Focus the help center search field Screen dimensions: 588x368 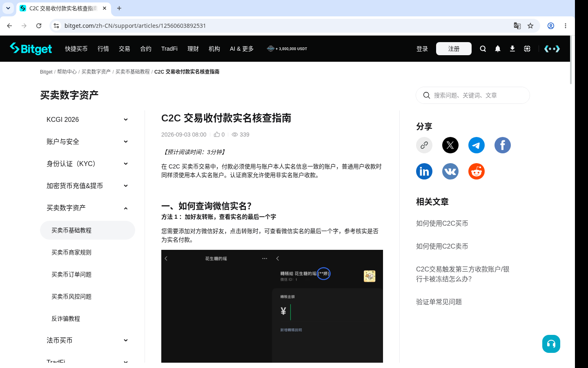pyautogui.click(x=473, y=95)
